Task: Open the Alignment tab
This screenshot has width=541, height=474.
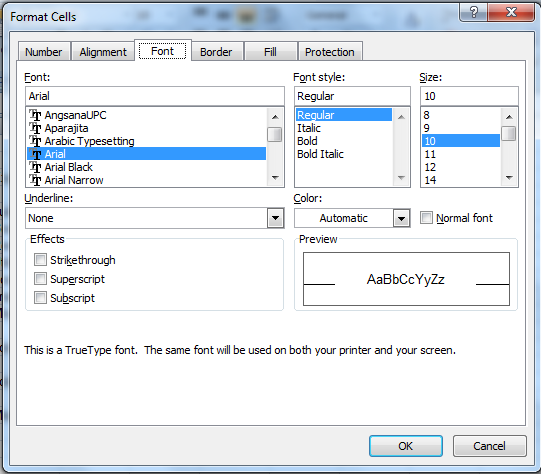Action: coord(103,52)
